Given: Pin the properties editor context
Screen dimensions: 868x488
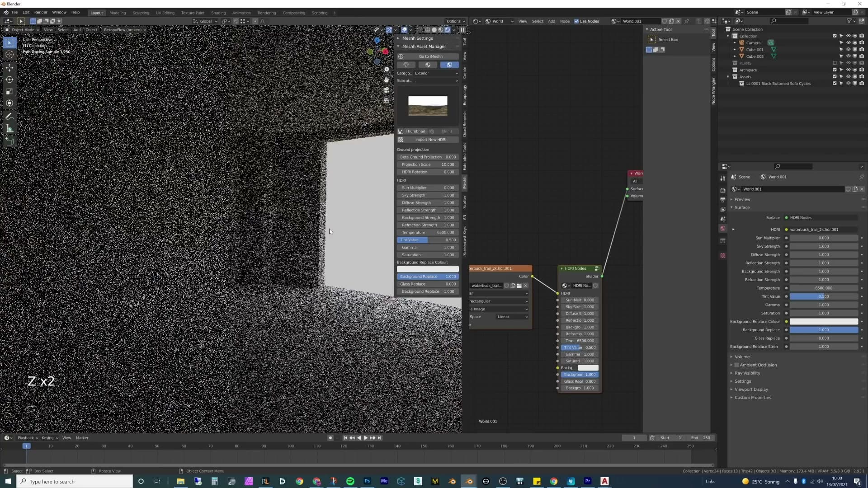Looking at the screenshot, I should pos(861,177).
